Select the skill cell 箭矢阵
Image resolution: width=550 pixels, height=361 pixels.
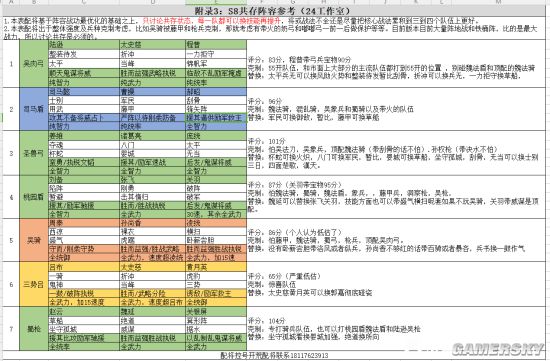point(216,109)
